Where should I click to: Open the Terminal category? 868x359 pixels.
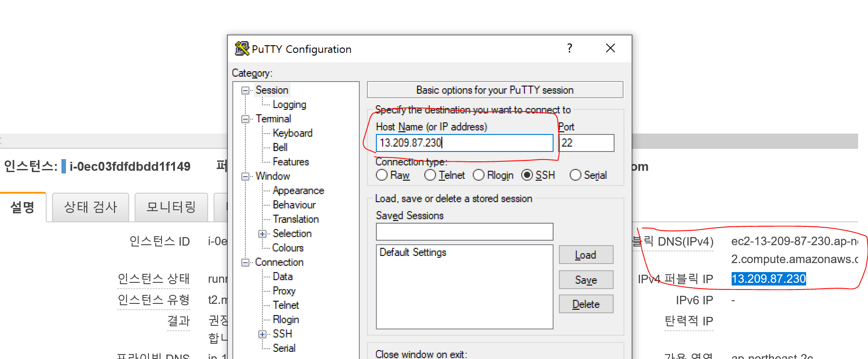pos(273,119)
